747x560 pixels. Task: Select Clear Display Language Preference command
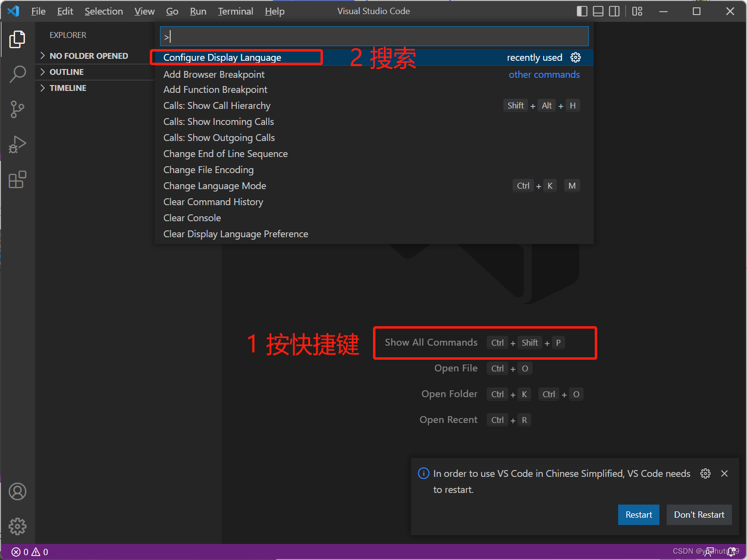click(x=374, y=234)
